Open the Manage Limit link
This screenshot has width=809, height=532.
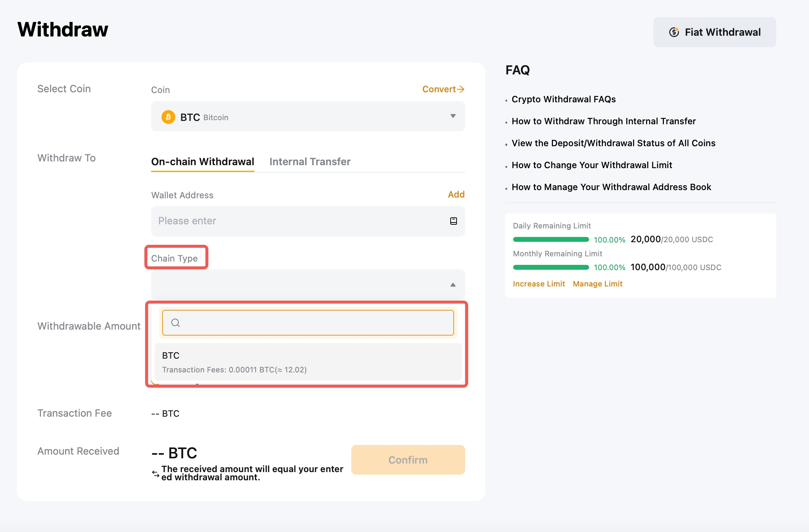[x=597, y=284]
